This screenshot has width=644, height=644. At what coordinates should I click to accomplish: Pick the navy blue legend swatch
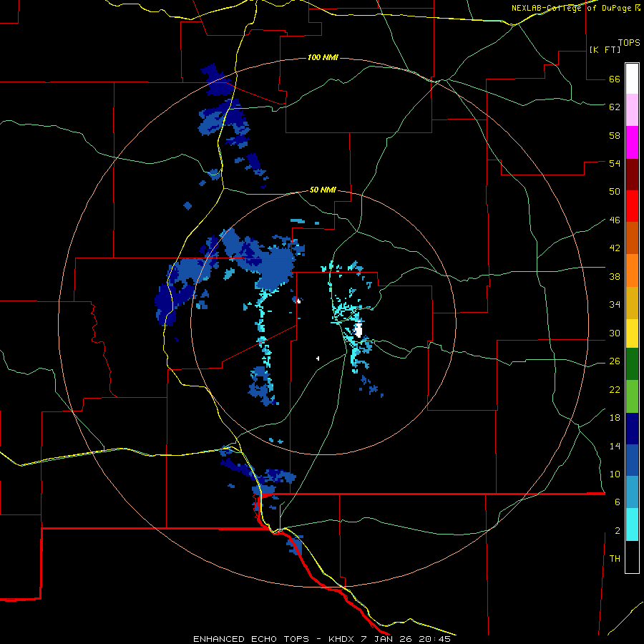tap(632, 429)
